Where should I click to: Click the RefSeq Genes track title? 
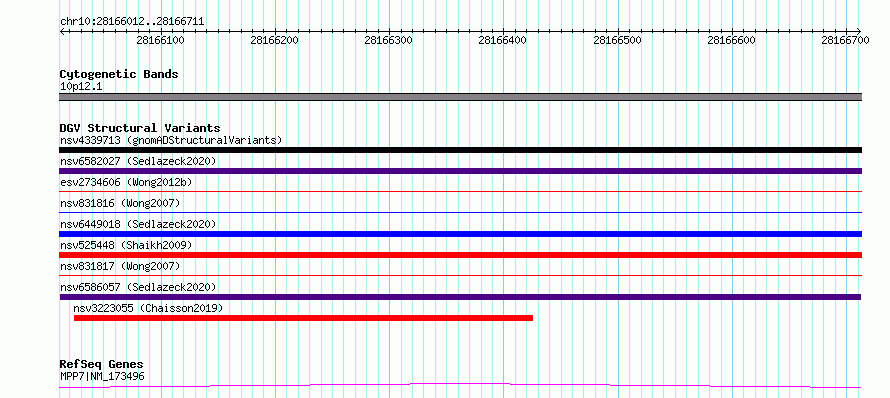point(102,364)
